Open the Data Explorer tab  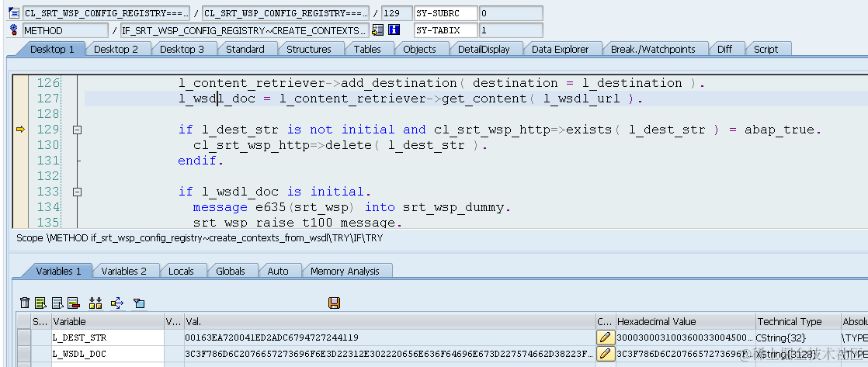point(561,49)
